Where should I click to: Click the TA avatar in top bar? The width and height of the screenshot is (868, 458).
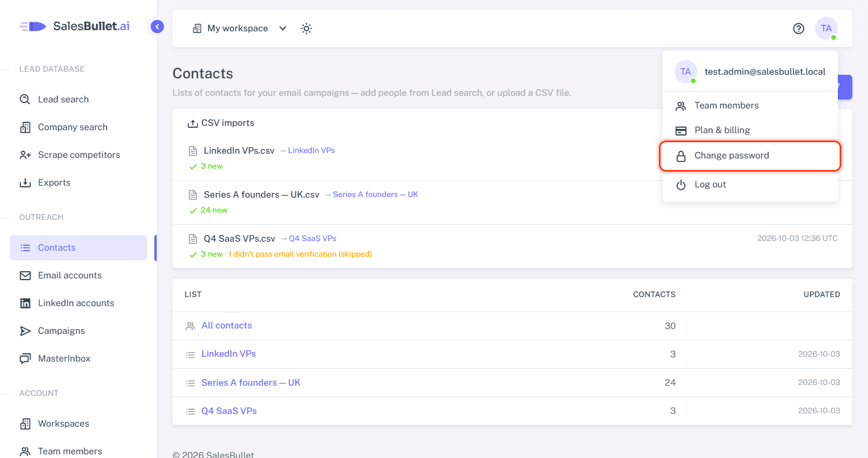[x=826, y=28]
